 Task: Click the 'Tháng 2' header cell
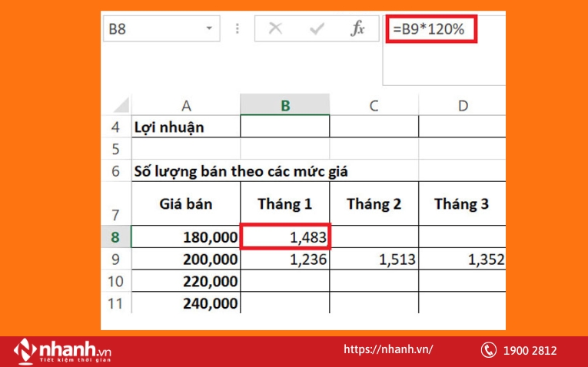pos(374,203)
